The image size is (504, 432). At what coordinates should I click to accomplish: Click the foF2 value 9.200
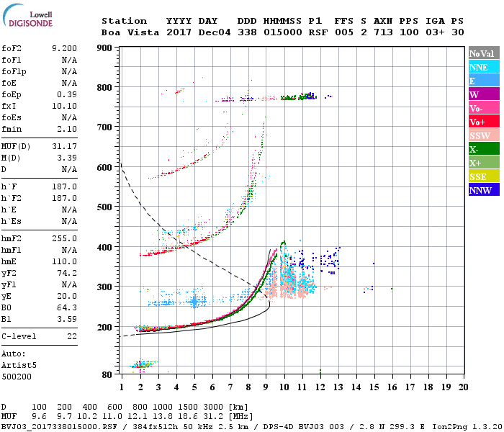pyautogui.click(x=64, y=48)
